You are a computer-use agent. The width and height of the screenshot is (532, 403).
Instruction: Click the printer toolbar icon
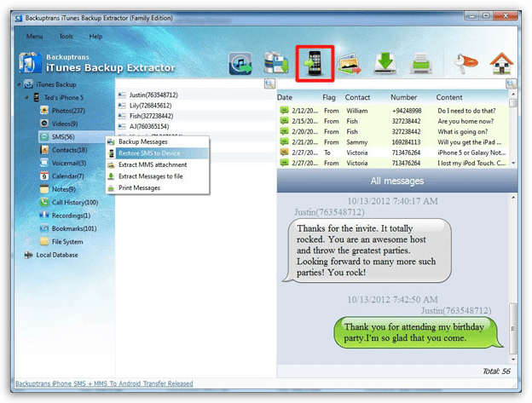tap(420, 63)
